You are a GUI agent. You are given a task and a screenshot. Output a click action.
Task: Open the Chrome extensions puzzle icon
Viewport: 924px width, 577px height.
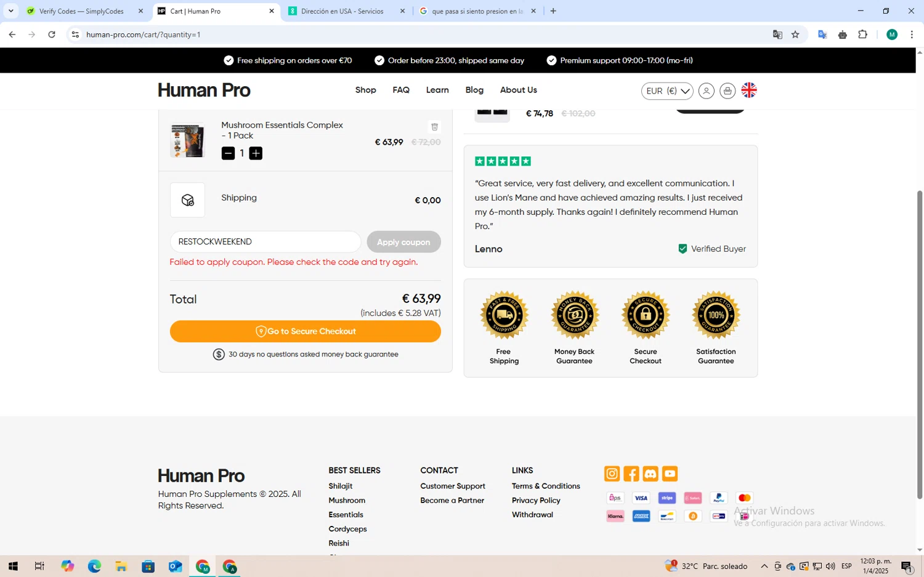[863, 34]
